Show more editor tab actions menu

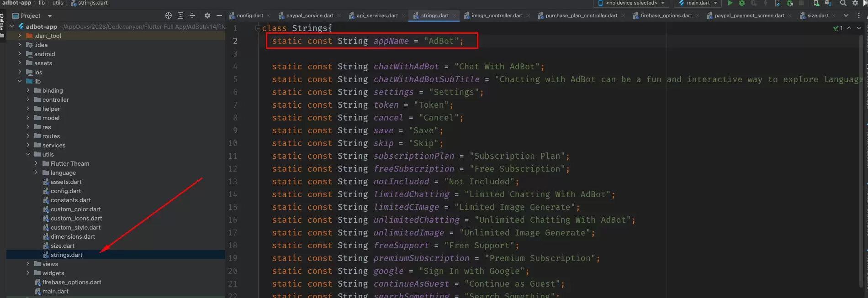[x=859, y=16]
